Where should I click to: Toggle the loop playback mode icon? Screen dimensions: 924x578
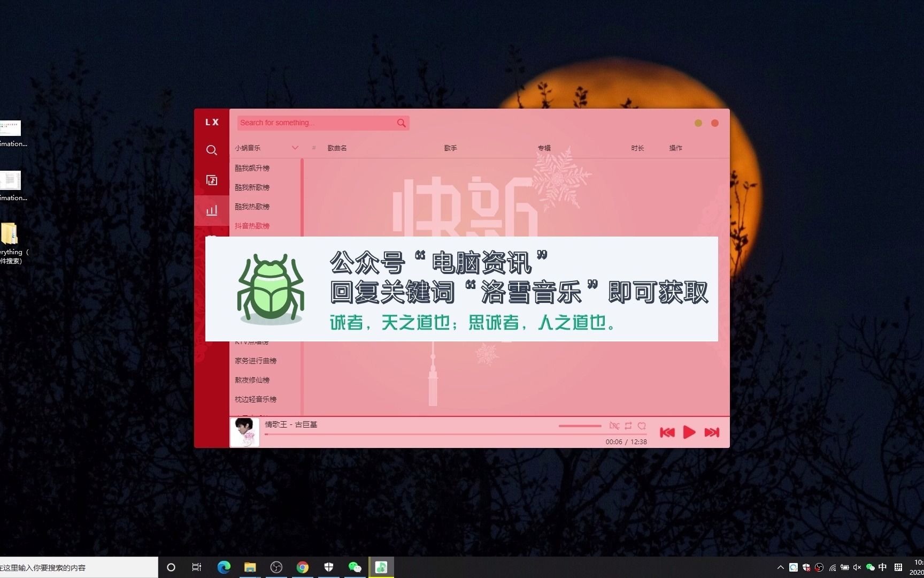tap(628, 426)
